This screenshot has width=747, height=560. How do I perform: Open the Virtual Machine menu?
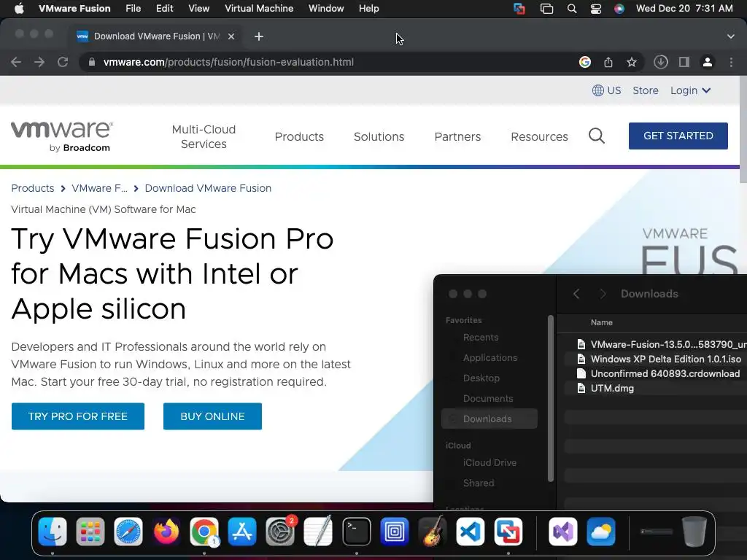(x=259, y=8)
